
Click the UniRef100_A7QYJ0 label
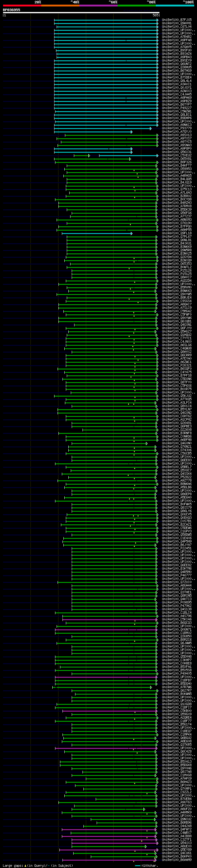[x=177, y=132]
